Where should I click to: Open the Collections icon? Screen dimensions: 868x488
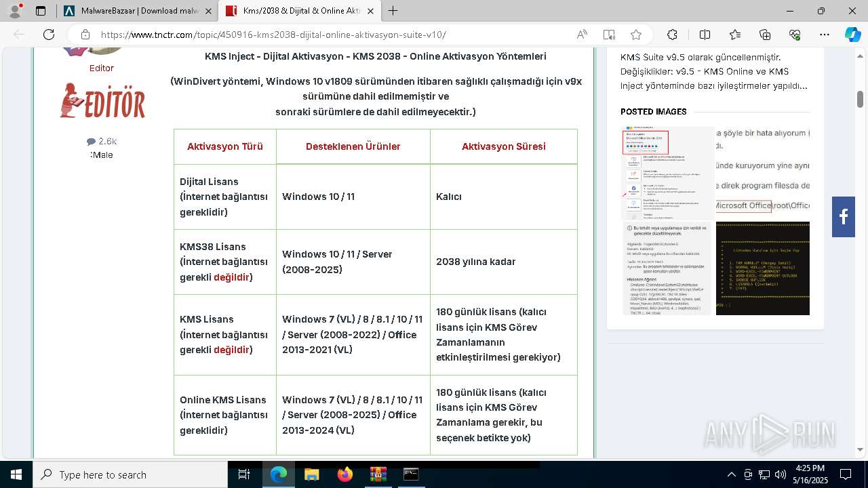(x=765, y=35)
